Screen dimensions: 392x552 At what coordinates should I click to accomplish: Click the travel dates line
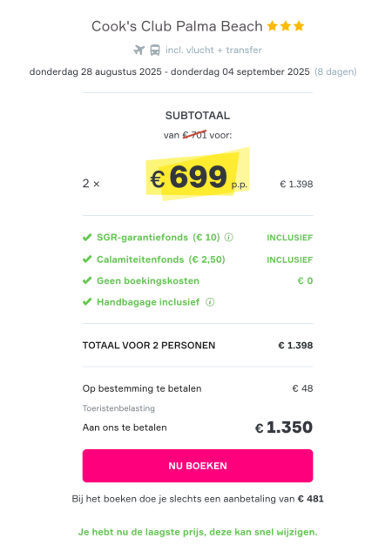coord(169,71)
